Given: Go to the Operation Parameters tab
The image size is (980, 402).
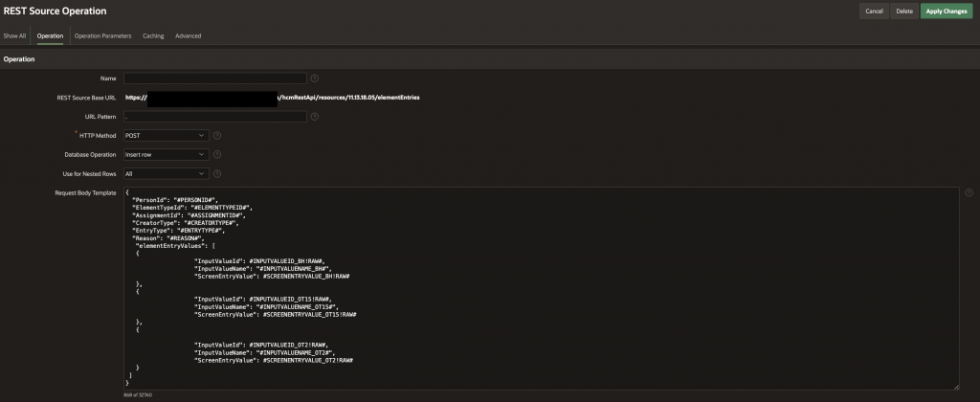Looking at the screenshot, I should point(102,36).
